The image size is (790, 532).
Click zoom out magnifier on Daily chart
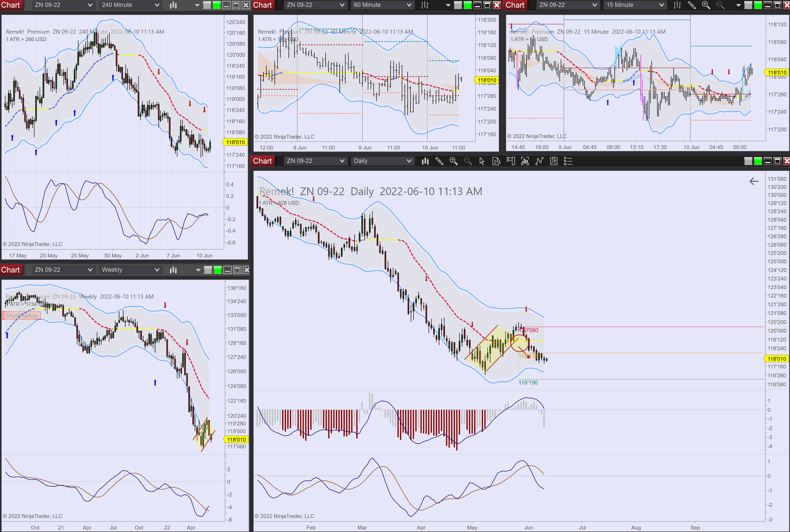(467, 161)
